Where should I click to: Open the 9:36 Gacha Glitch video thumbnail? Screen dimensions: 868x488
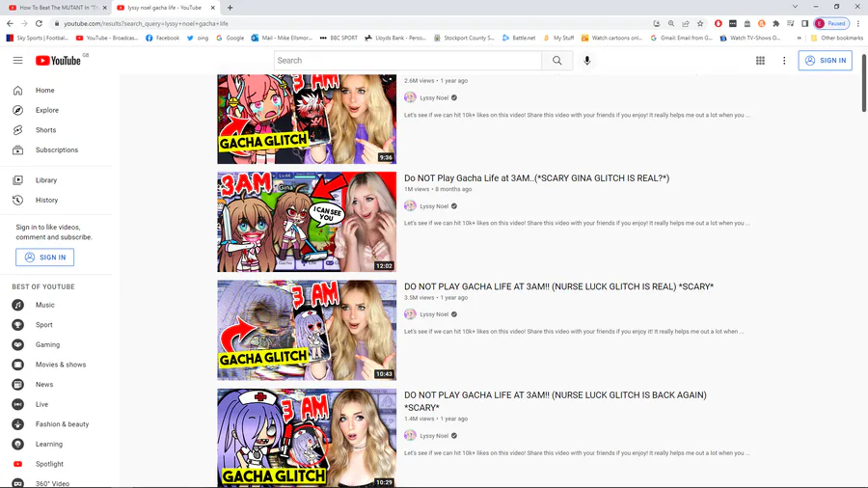pos(307,119)
